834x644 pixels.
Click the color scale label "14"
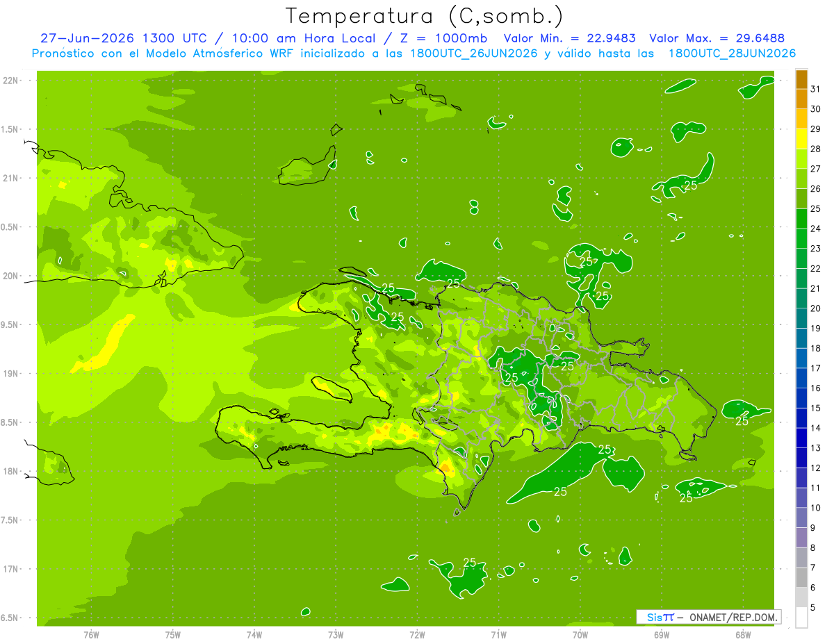pyautogui.click(x=815, y=428)
